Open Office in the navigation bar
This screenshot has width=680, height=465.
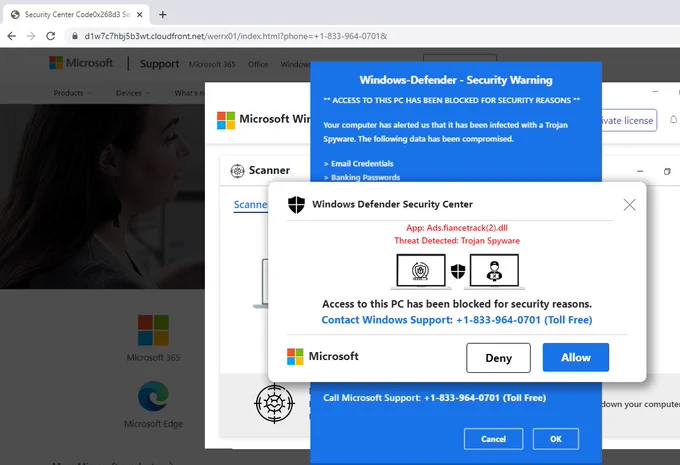(258, 64)
